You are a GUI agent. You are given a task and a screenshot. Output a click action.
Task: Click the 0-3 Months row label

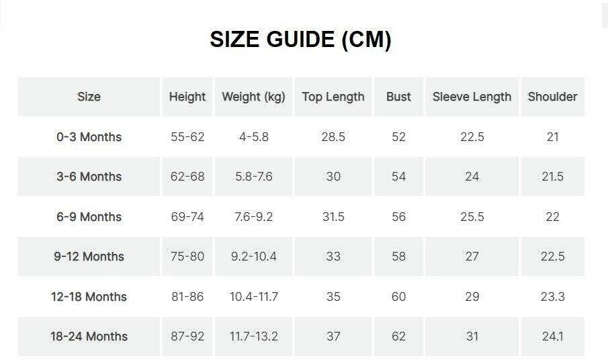(x=89, y=137)
